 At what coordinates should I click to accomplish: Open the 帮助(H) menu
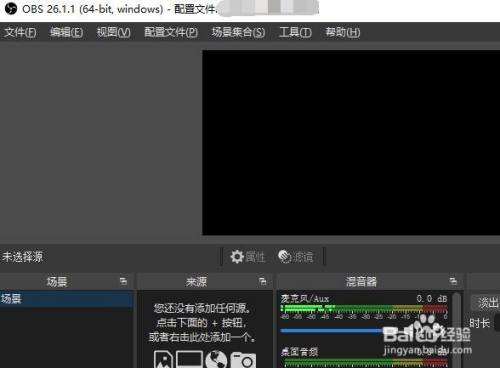point(343,32)
